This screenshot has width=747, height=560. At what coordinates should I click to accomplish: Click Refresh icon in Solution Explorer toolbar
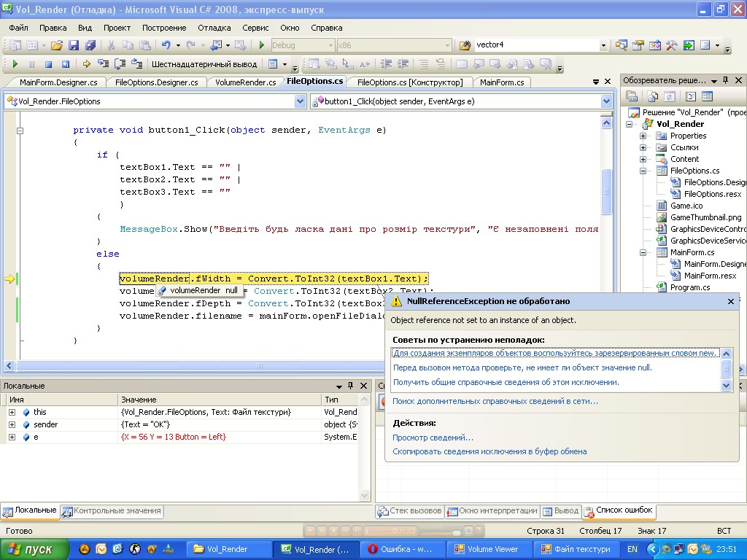(668, 96)
